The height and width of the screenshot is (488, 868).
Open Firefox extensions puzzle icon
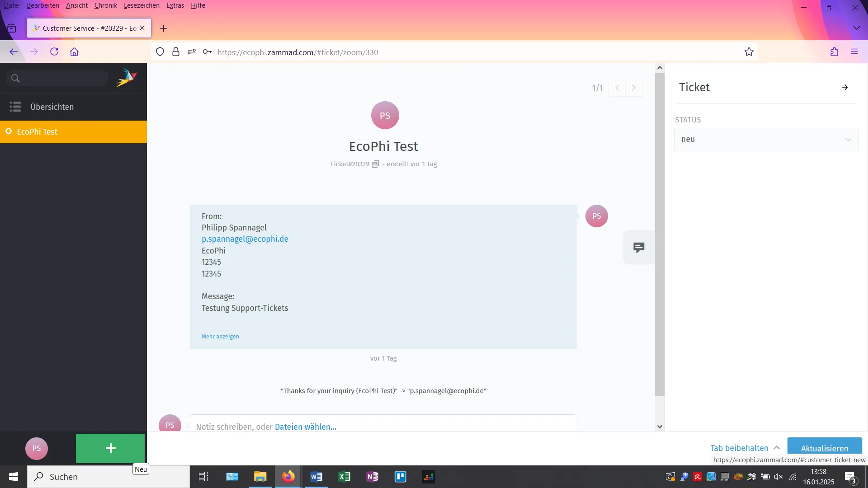(x=834, y=52)
